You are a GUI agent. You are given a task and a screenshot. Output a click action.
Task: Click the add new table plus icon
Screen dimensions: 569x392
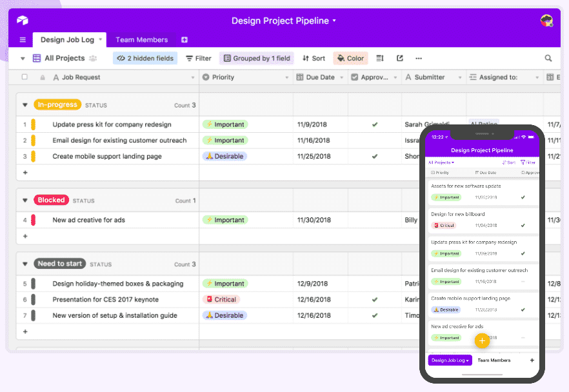point(185,40)
